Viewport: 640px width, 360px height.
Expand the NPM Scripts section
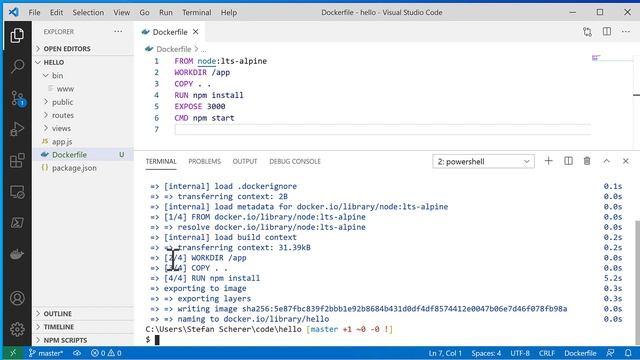[x=83, y=340]
